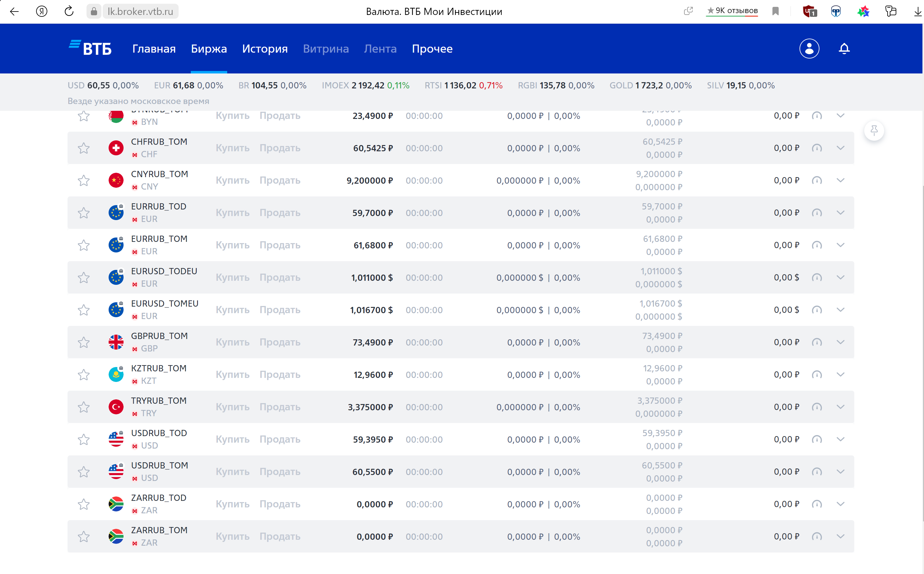Click the padlock site security icon
The width and height of the screenshot is (924, 574).
[94, 12]
